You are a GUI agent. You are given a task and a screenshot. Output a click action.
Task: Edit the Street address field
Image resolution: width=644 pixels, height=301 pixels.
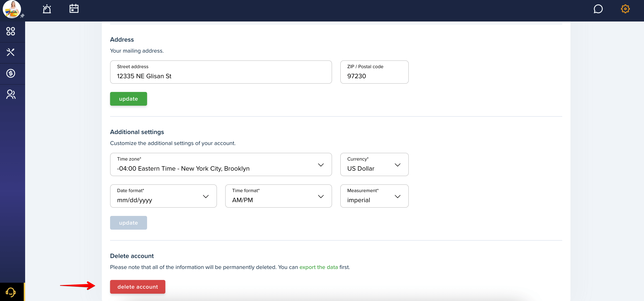tap(221, 72)
